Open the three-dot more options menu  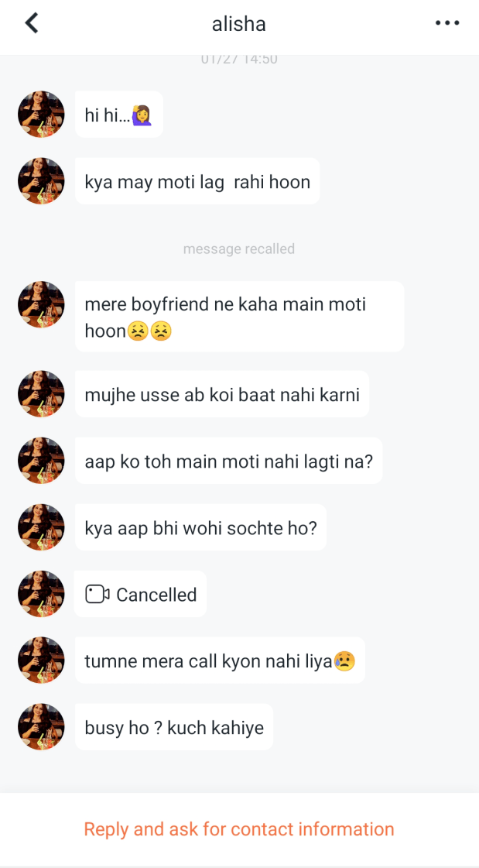pyautogui.click(x=447, y=23)
